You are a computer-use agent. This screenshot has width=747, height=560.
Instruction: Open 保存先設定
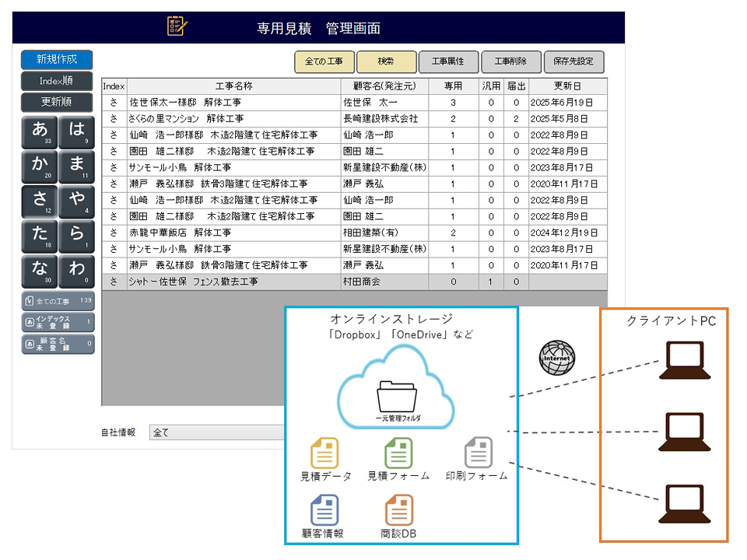pos(573,61)
